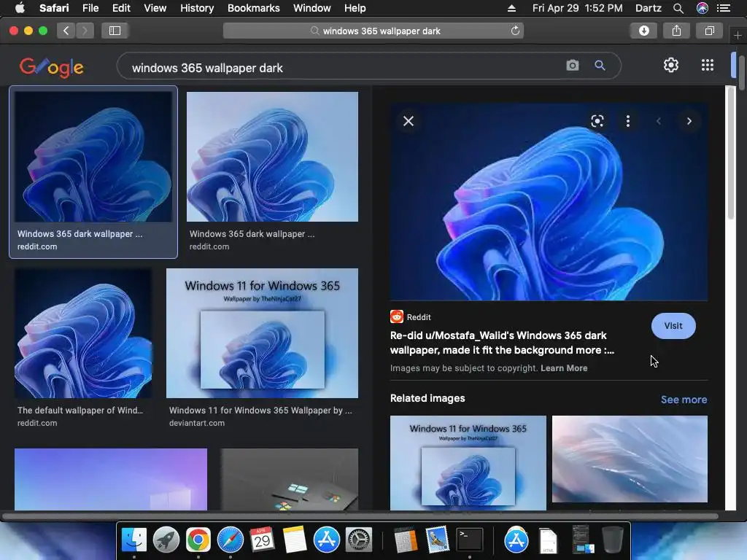Open the Window menu
This screenshot has width=747, height=560.
point(312,8)
